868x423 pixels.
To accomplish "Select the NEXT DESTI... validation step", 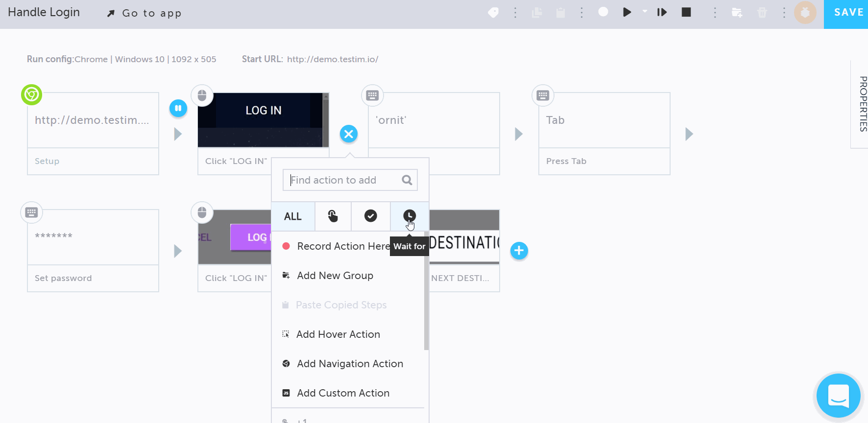I will point(464,251).
